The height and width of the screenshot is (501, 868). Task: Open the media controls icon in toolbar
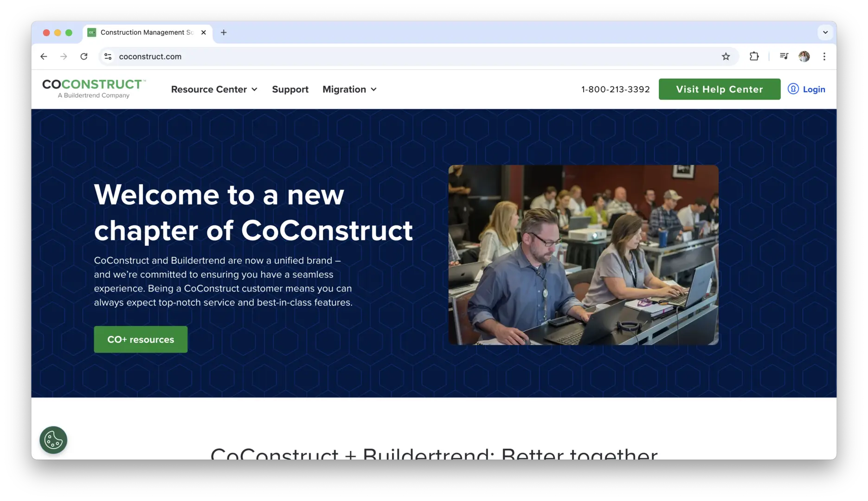(784, 57)
